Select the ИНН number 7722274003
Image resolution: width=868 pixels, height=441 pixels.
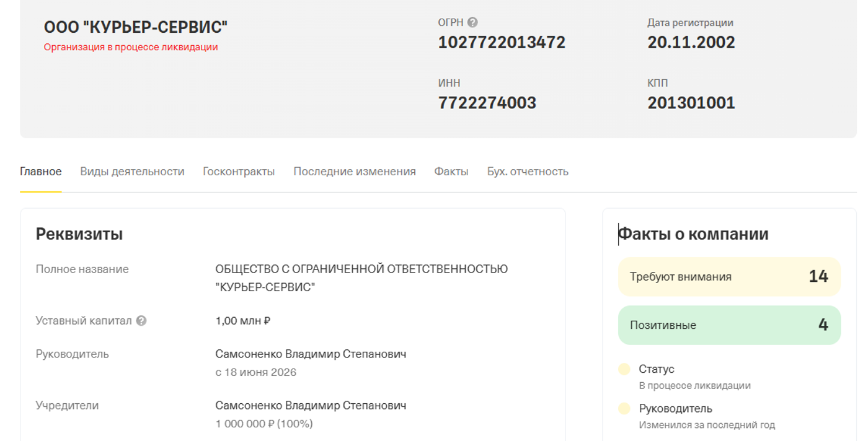point(487,103)
